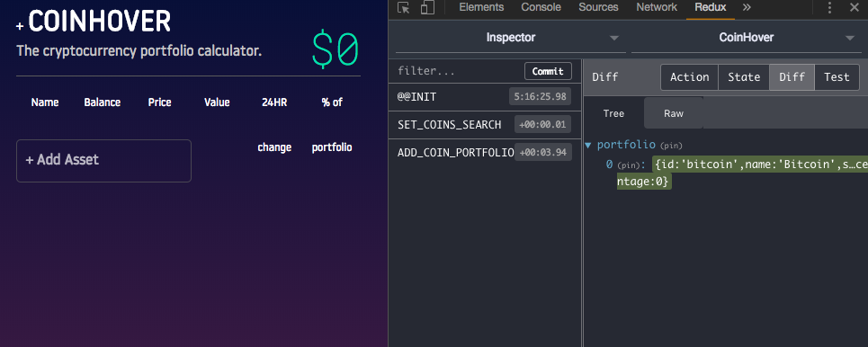
Task: Select the inspect element cursor icon
Action: (404, 8)
